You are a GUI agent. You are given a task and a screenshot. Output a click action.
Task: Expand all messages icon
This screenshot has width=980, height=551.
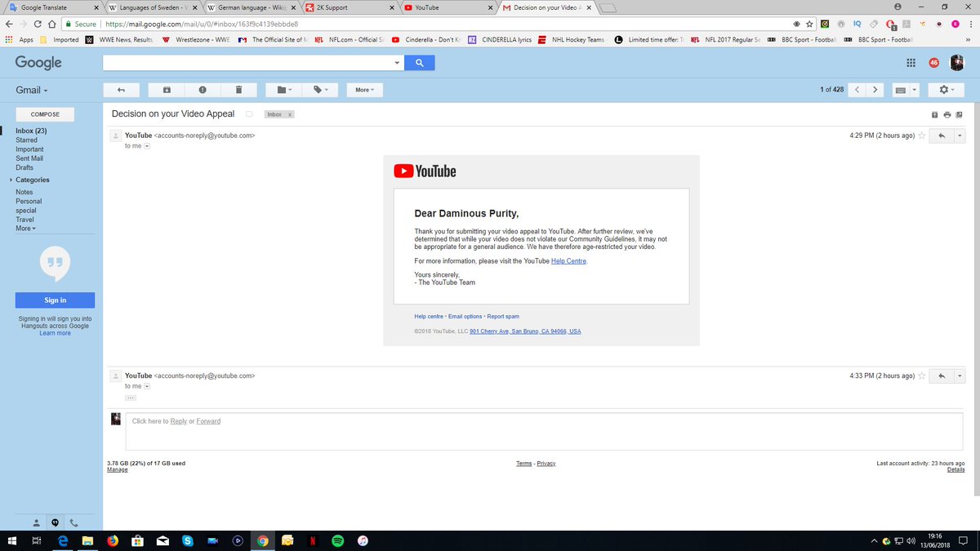(x=935, y=114)
